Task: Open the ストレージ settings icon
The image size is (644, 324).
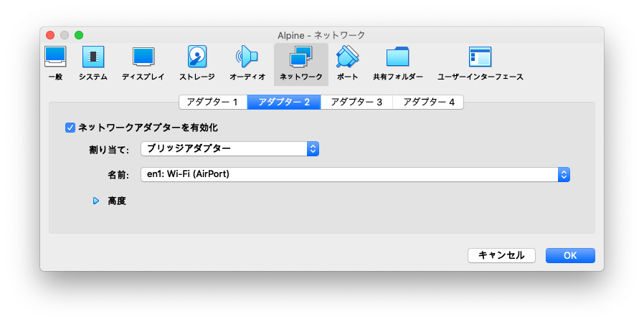Action: pos(197,64)
